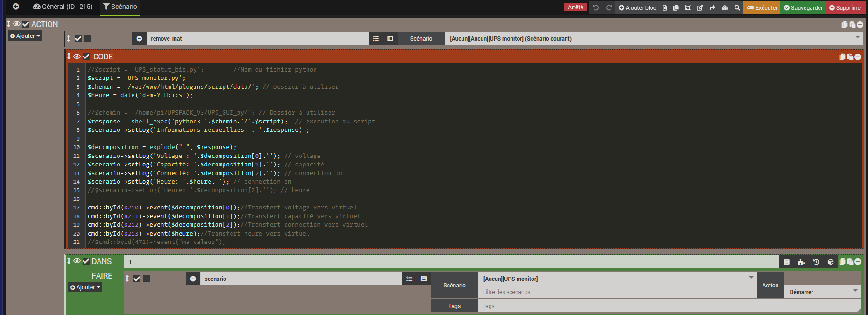Screen dimensions: 868x315
Task: Click the remove icon of CODE block
Action: pos(858,57)
